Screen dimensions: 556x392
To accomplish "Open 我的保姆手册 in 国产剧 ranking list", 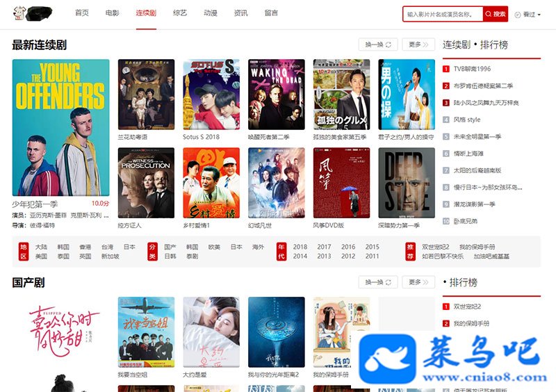I will pyautogui.click(x=471, y=323).
